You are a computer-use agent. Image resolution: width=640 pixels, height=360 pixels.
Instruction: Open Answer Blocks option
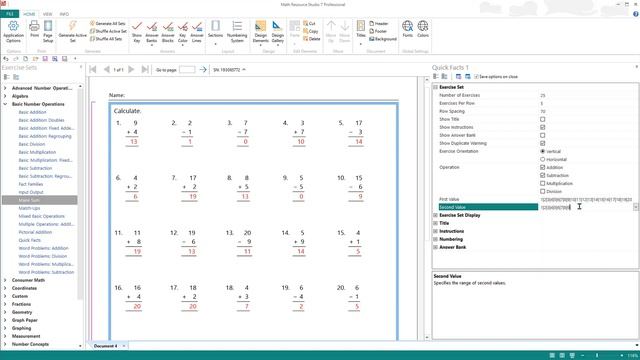coord(168,32)
